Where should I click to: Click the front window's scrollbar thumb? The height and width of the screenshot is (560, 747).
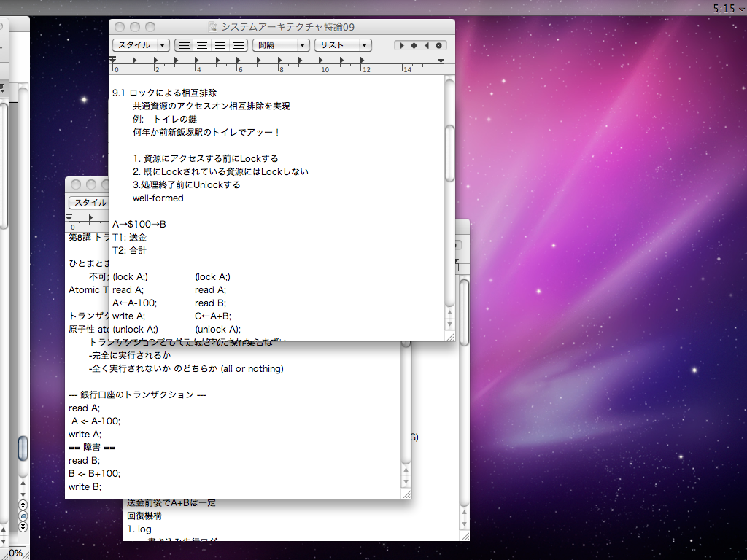(x=449, y=153)
